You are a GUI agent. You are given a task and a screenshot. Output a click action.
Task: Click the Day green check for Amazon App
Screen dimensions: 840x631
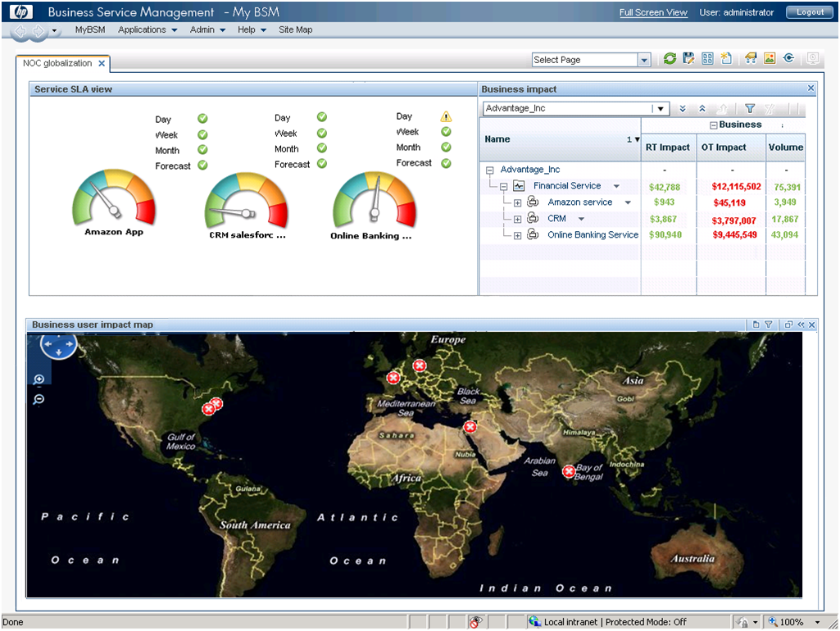click(x=202, y=119)
